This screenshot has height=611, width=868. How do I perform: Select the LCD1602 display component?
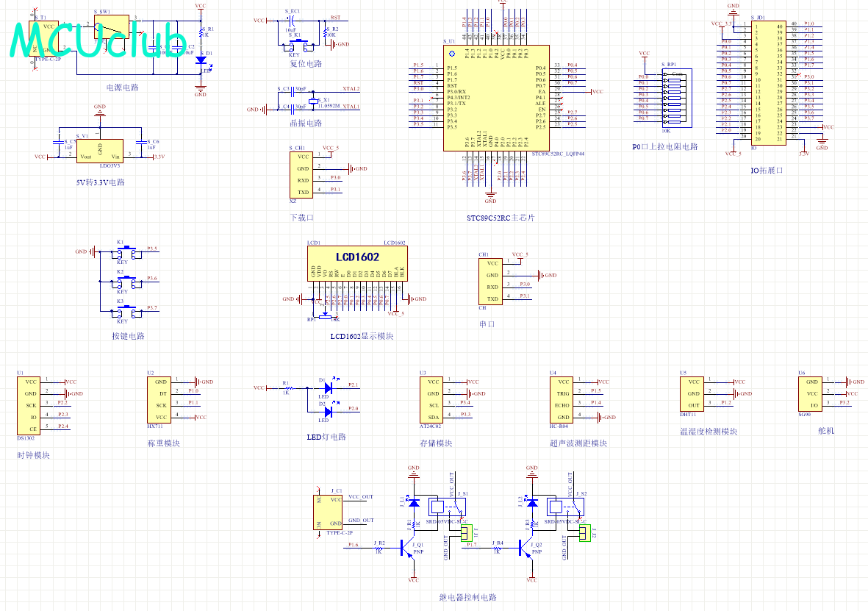[x=357, y=264]
